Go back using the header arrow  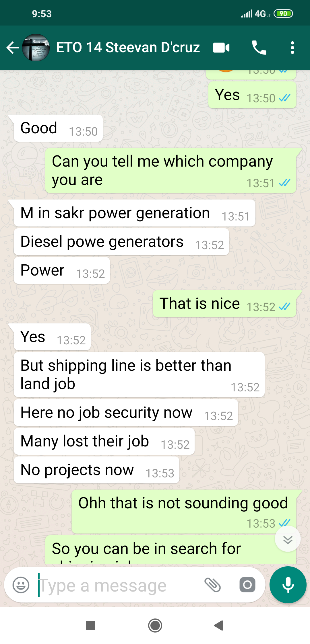click(13, 48)
